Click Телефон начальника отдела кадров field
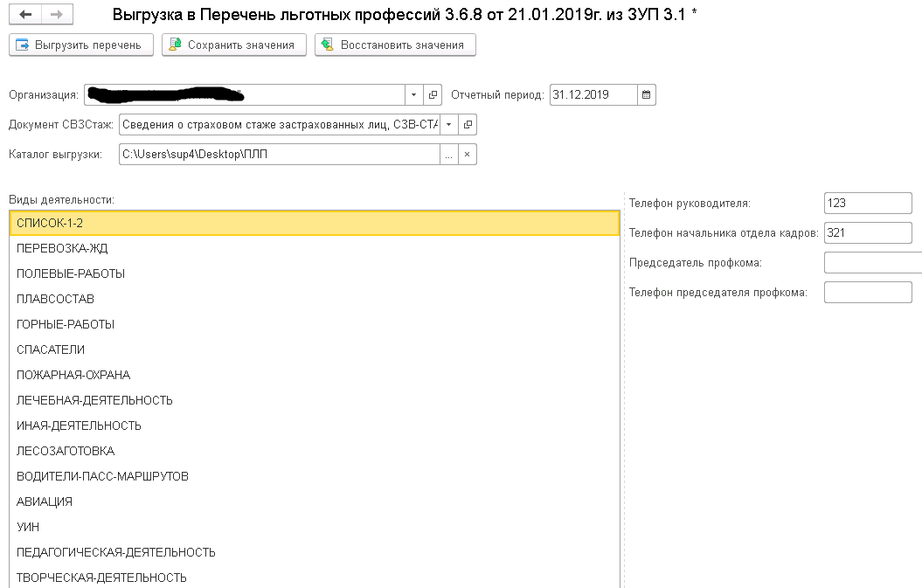922x588 pixels. [x=868, y=233]
